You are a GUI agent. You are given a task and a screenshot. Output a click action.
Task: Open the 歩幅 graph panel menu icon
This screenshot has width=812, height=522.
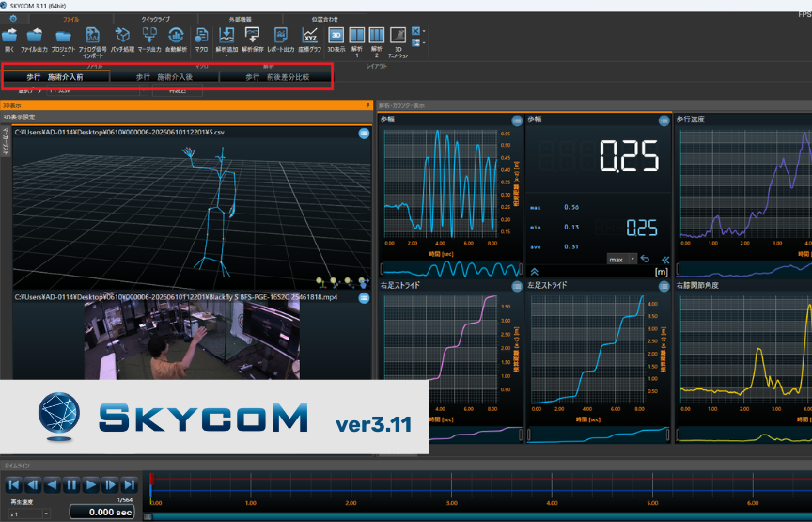click(x=517, y=120)
